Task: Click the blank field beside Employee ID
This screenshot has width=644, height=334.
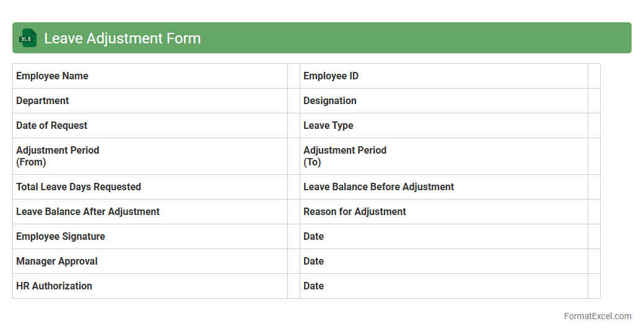Action: tap(594, 76)
